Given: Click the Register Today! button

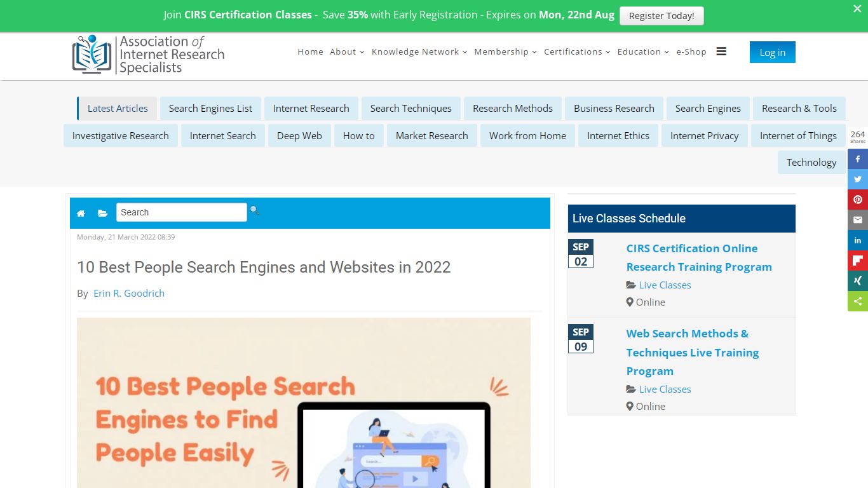Looking at the screenshot, I should click(x=661, y=16).
